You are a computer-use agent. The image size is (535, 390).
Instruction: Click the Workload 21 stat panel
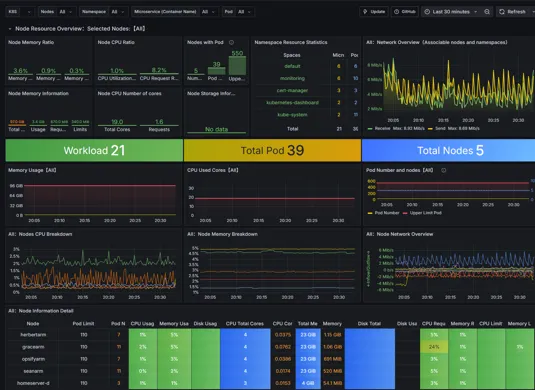click(94, 150)
